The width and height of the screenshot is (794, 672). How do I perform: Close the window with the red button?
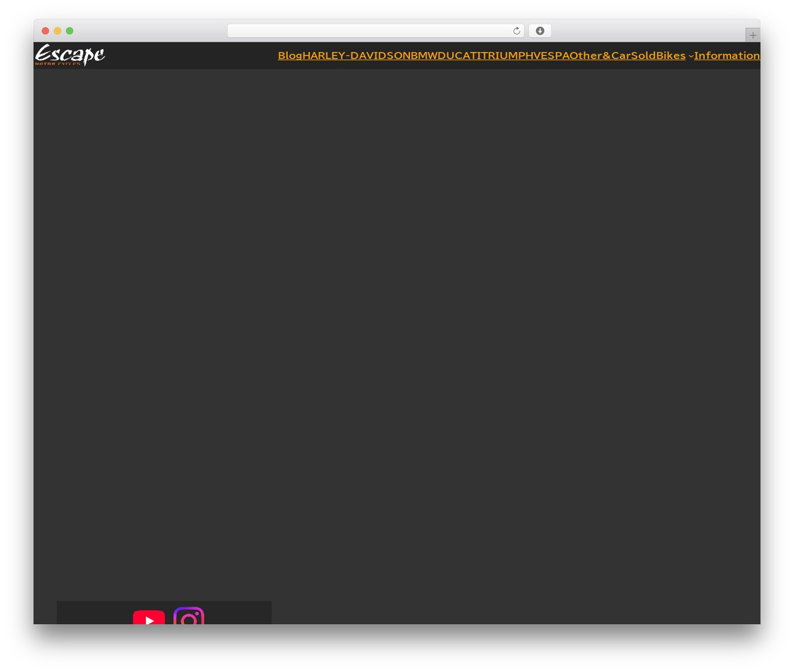[45, 31]
